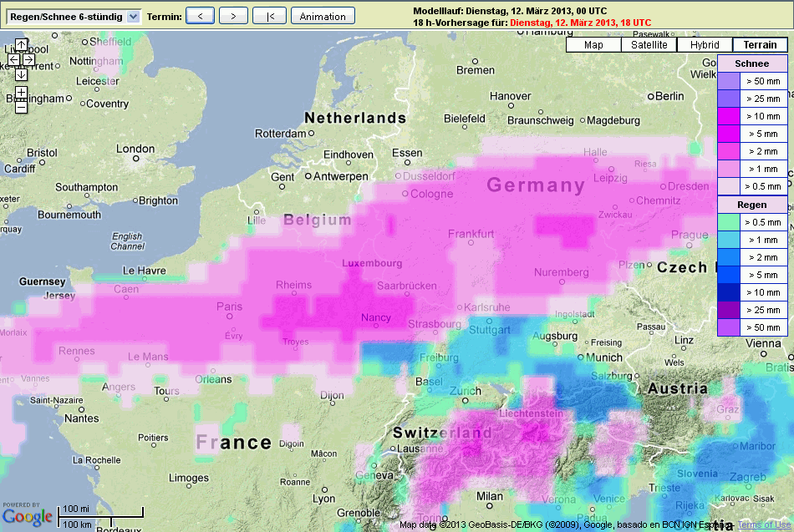This screenshot has height=532, width=794.
Task: Select the Hybrid map type
Action: (x=705, y=45)
